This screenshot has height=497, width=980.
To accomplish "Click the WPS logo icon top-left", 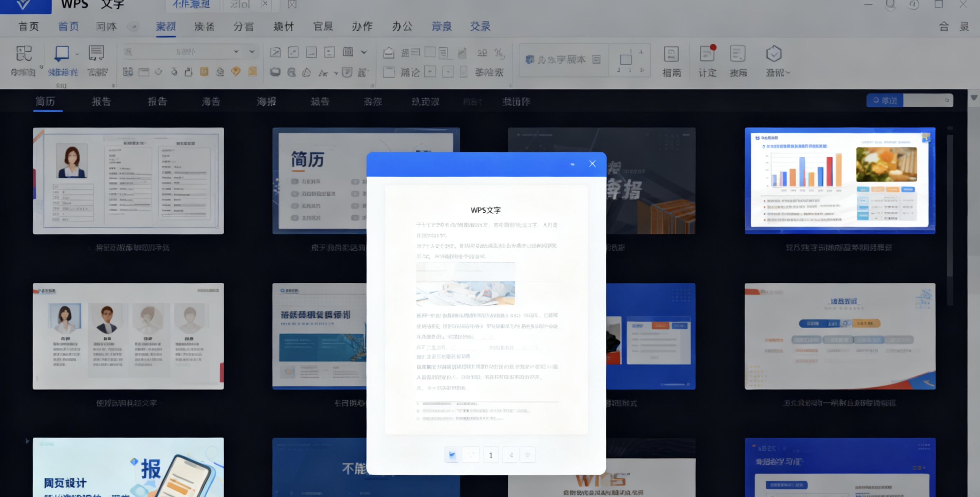I will (x=25, y=5).
